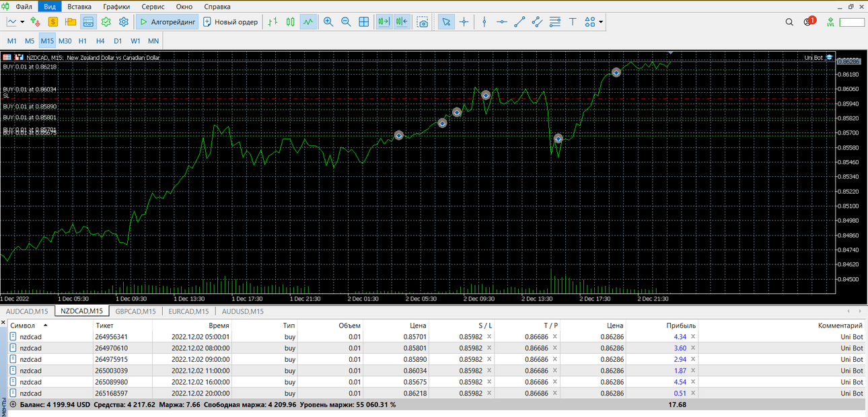Open search with the magnifier icon

pyautogui.click(x=789, y=22)
